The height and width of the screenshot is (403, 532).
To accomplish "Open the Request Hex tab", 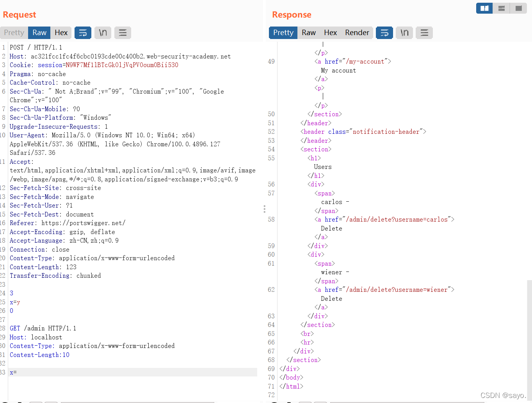I will (61, 33).
